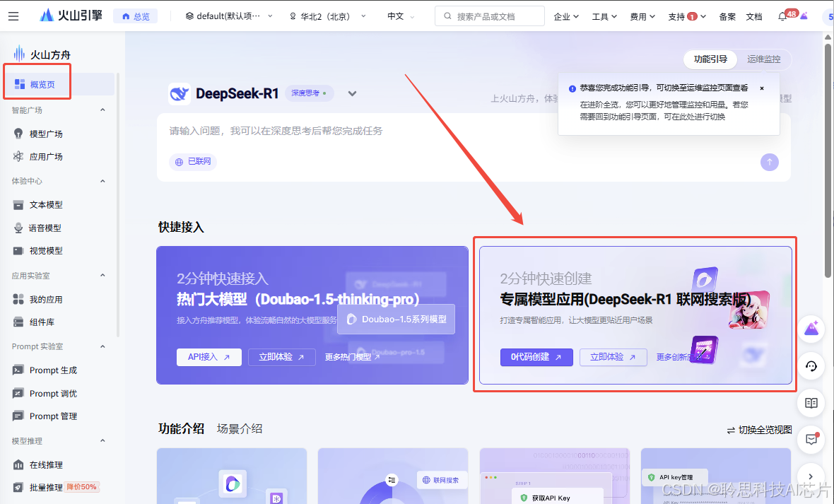Screen dimensions: 834x504
Task: Switch to the 运维监控 tab
Action: tap(764, 59)
